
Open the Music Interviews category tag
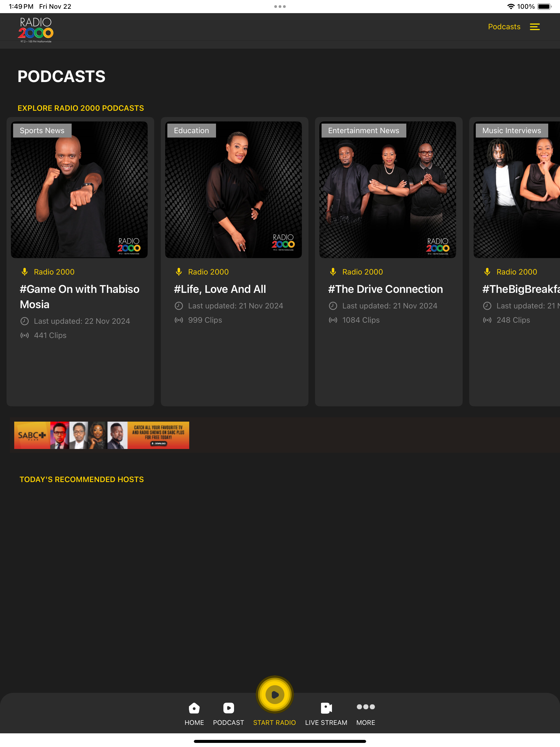[512, 131]
